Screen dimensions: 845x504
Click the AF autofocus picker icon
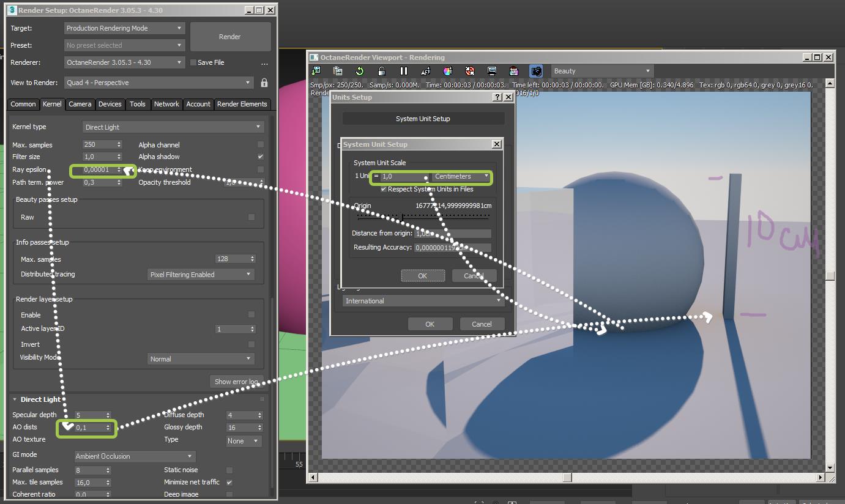tap(426, 71)
